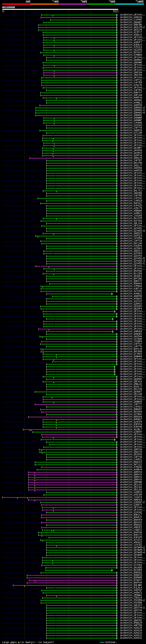Image resolution: width=146 pixels, height=644 pixels.
Task: Open hit UniRef100_A2A121
Action: tap(131, 638)
